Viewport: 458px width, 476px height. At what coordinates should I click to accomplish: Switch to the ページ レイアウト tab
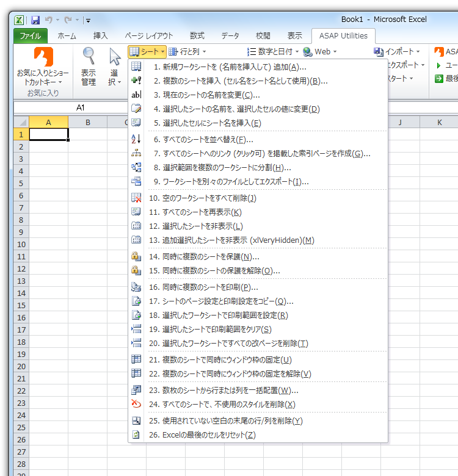149,36
